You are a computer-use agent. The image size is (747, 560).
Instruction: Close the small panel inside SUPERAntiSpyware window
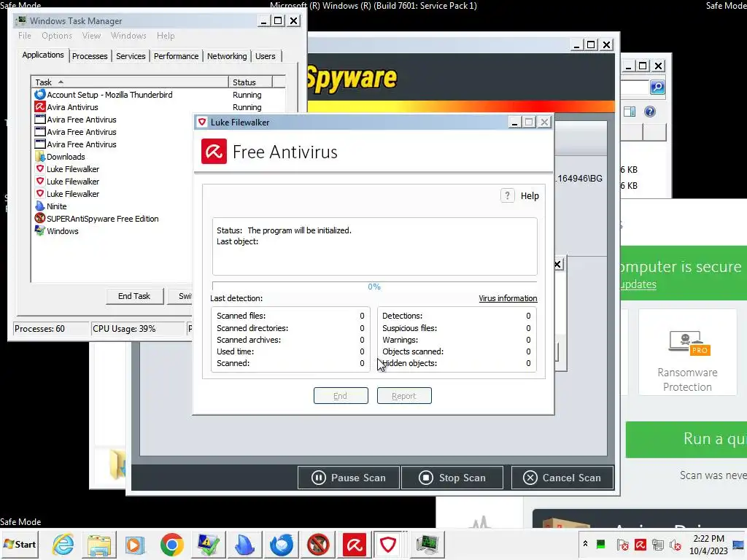[x=558, y=264]
